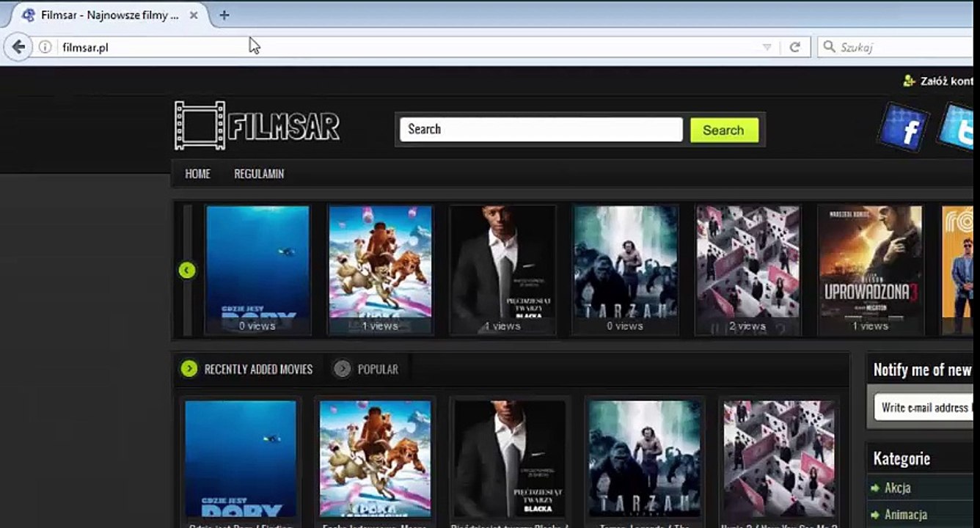
Task: Open Tarzan poster under Recently Added
Action: coord(645,458)
